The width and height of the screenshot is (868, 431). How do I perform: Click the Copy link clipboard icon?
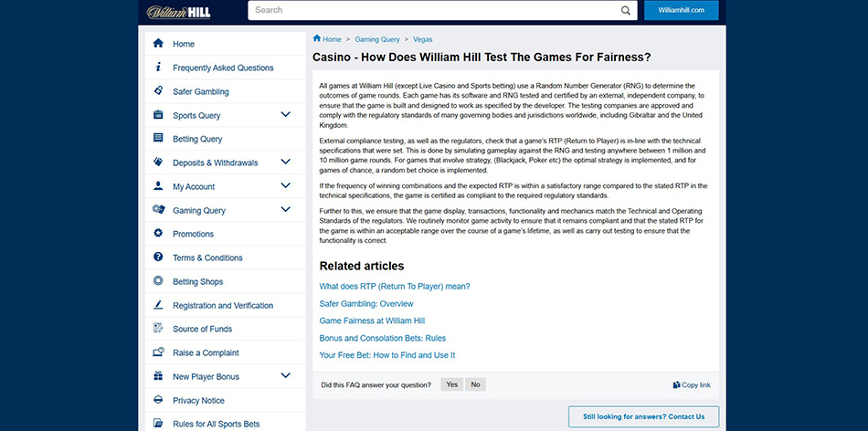pos(676,385)
